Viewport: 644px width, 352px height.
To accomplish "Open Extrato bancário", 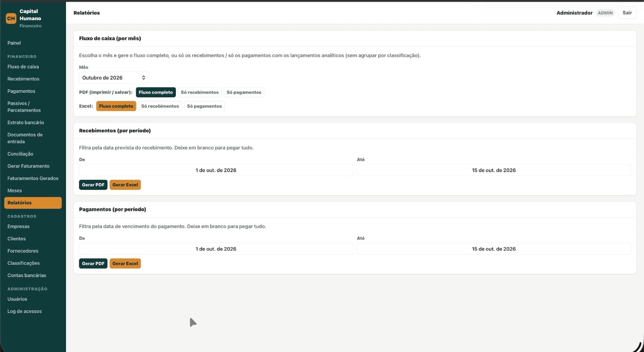I will [33, 122].
